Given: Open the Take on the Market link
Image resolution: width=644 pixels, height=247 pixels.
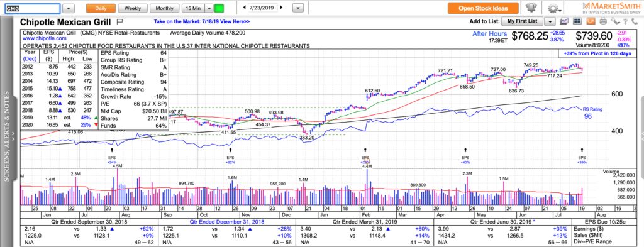Looking at the screenshot, I should [x=202, y=22].
